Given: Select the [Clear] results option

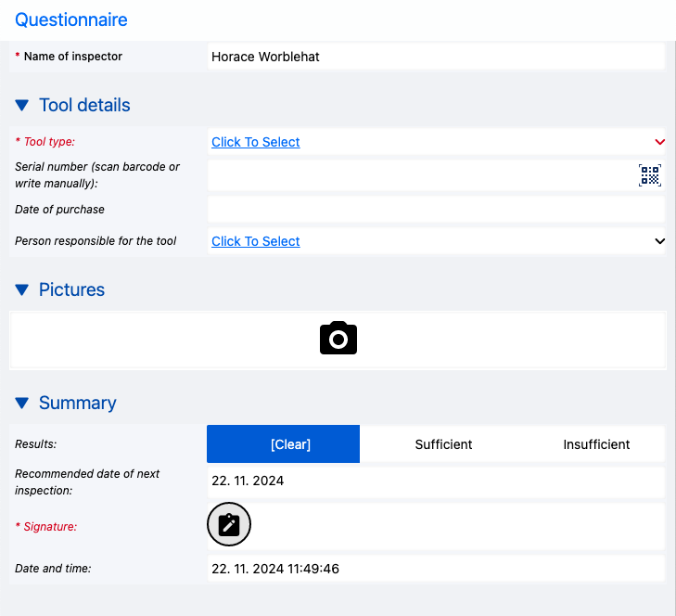Looking at the screenshot, I should (x=283, y=443).
